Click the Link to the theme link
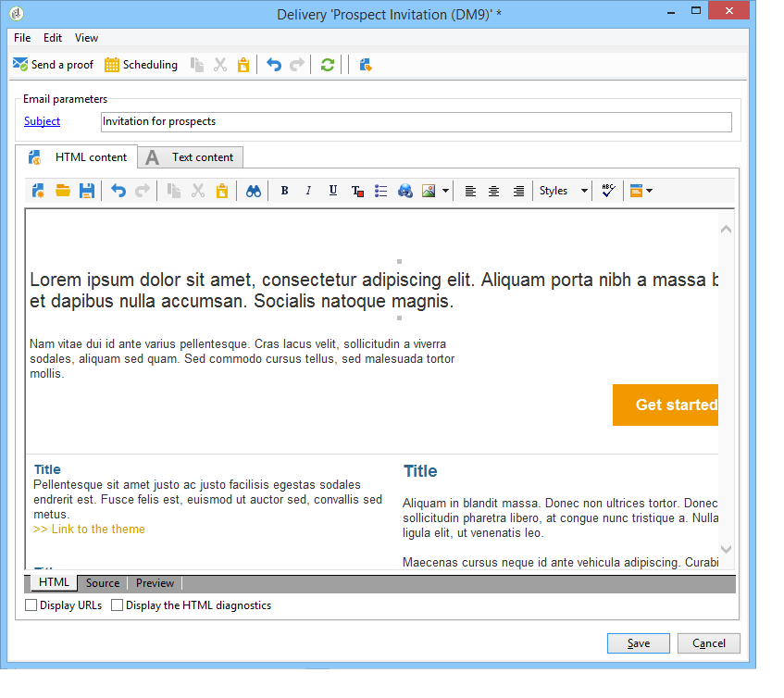Viewport: 784px width, 698px height. coord(89,529)
